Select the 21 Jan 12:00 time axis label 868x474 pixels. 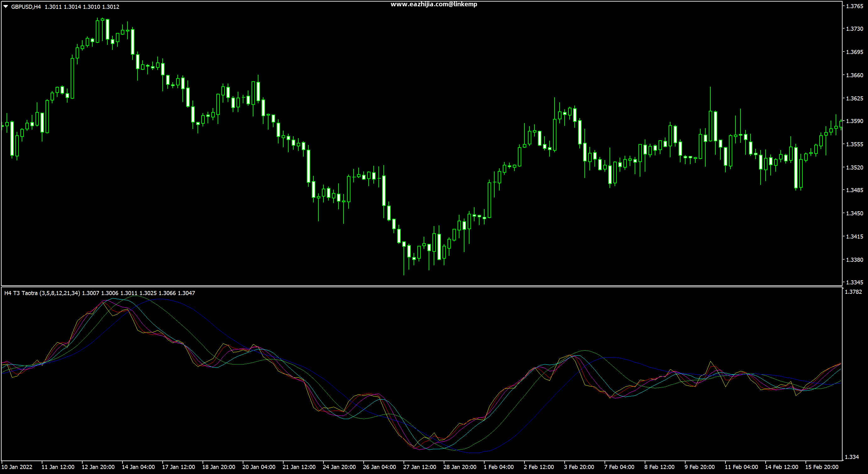coord(299,467)
